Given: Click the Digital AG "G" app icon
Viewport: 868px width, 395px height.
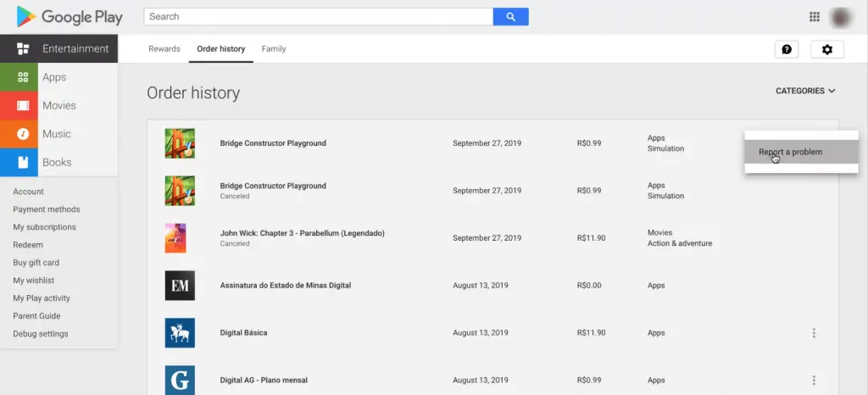Looking at the screenshot, I should coord(180,380).
